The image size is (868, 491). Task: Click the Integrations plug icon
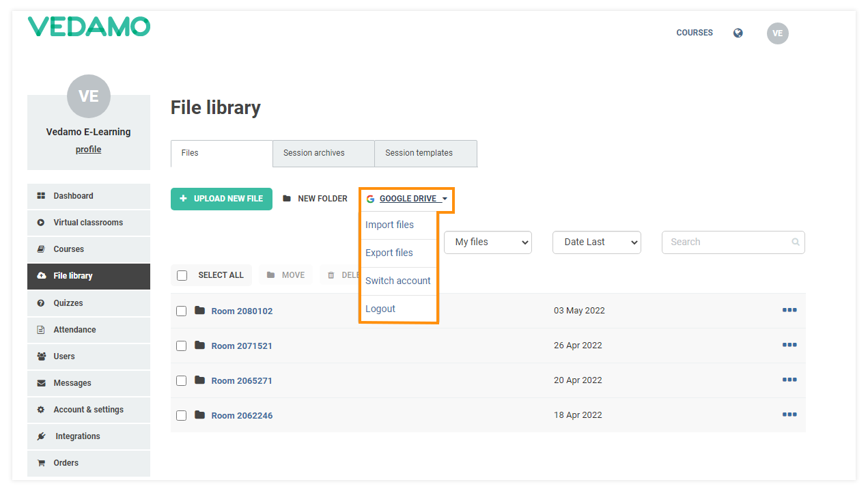tap(41, 436)
